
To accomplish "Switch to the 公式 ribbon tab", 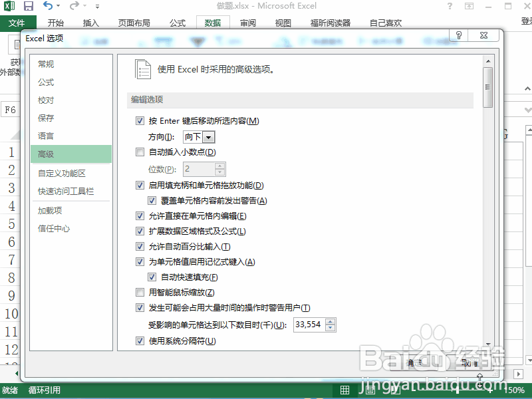I will (x=178, y=23).
